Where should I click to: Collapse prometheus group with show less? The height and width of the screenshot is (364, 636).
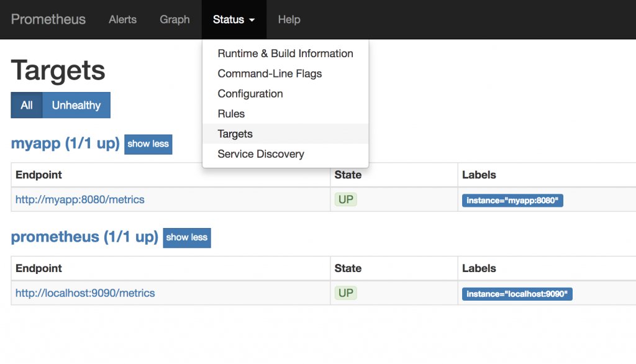(186, 237)
